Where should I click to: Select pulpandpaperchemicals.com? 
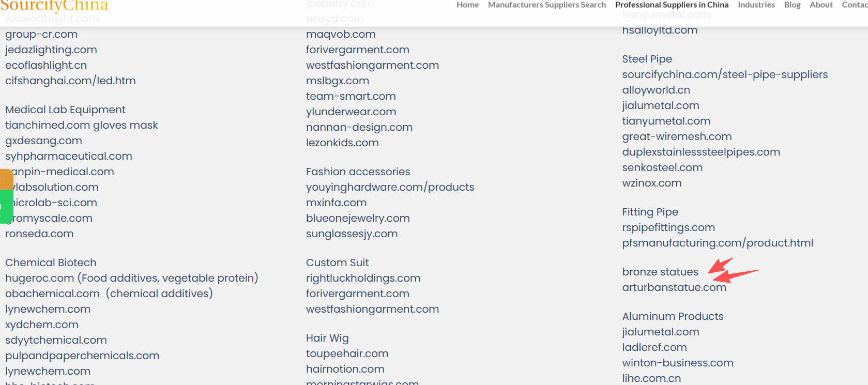[x=82, y=356]
